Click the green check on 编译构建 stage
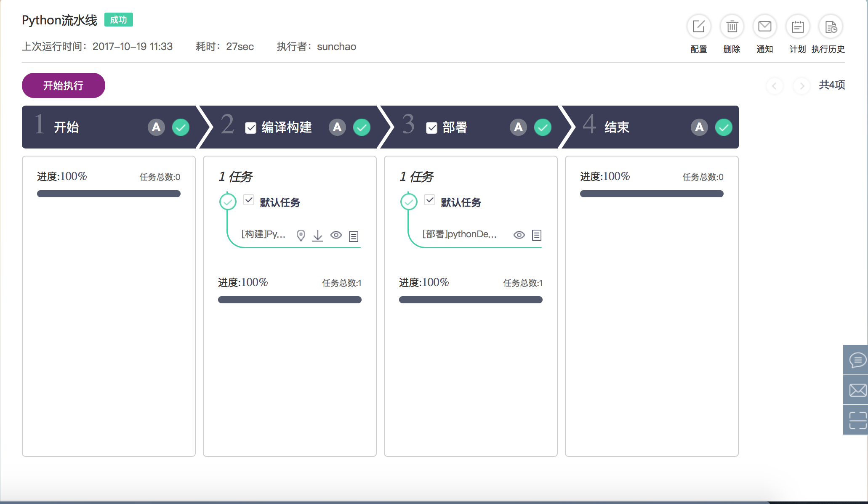The height and width of the screenshot is (504, 868). tap(362, 127)
